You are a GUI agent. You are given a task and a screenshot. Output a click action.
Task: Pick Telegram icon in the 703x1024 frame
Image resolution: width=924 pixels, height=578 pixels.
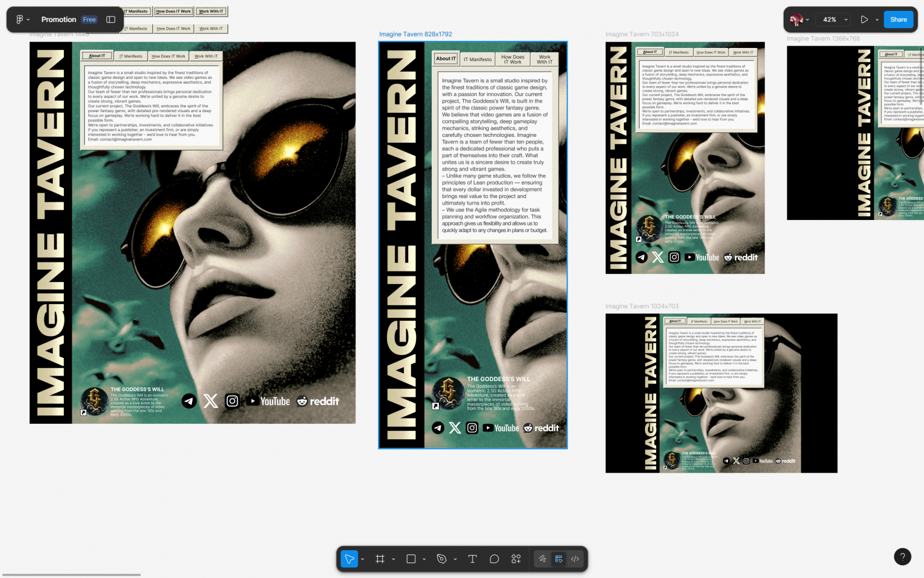tap(641, 257)
